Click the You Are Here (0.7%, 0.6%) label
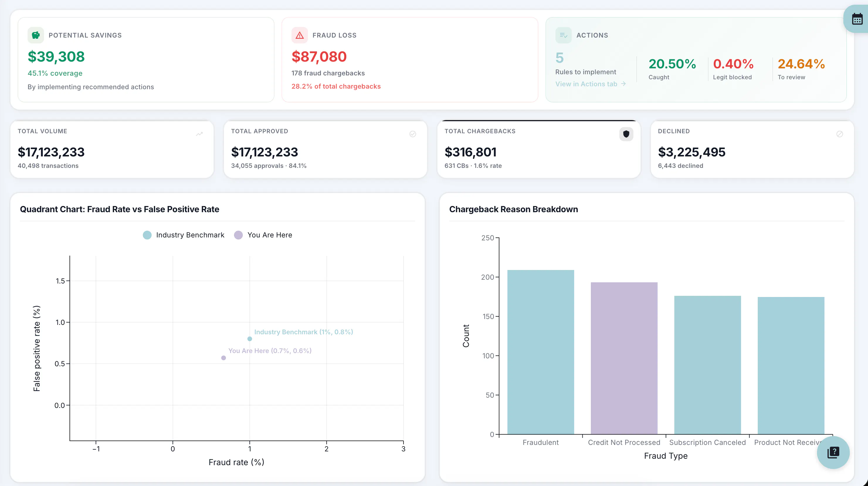The width and height of the screenshot is (868, 486). 269,351
